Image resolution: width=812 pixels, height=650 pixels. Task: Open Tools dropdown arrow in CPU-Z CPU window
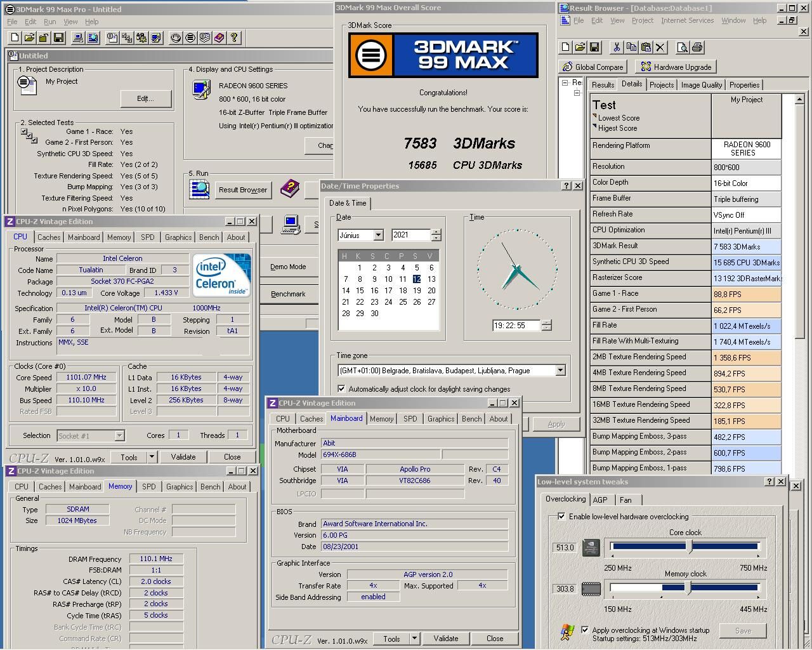(x=152, y=456)
